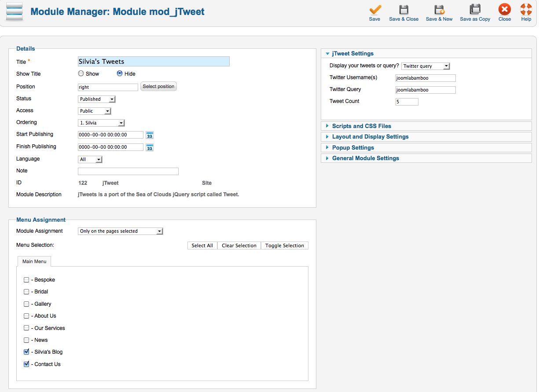Click the Start Publishing date field
Image resolution: width=539 pixels, height=392 pixels.
coord(111,135)
